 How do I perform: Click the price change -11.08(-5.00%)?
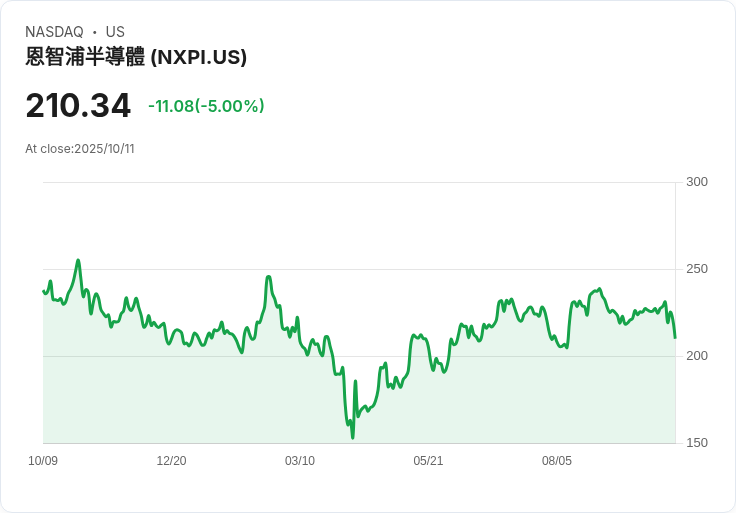[206, 106]
